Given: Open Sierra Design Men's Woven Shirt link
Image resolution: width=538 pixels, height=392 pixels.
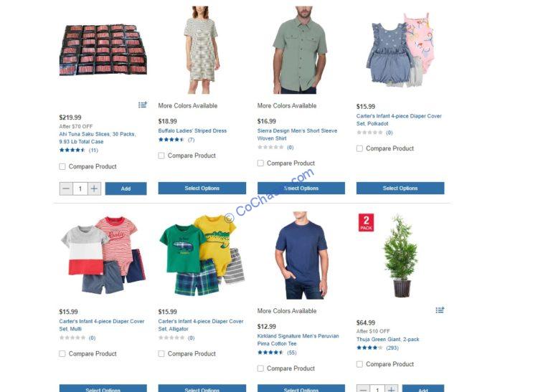Looking at the screenshot, I should click(x=297, y=134).
